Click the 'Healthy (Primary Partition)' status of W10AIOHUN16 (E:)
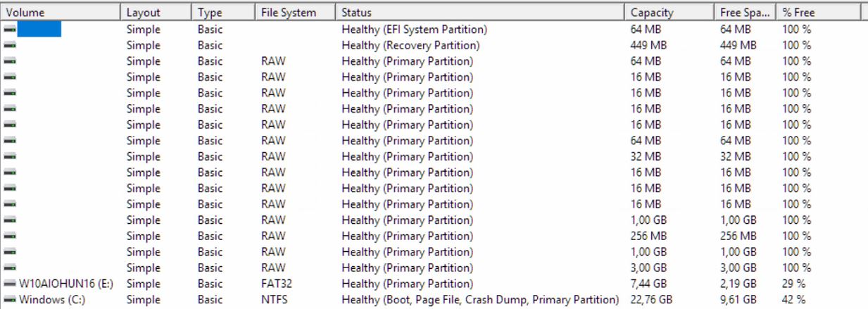868x309 pixels. [x=407, y=284]
